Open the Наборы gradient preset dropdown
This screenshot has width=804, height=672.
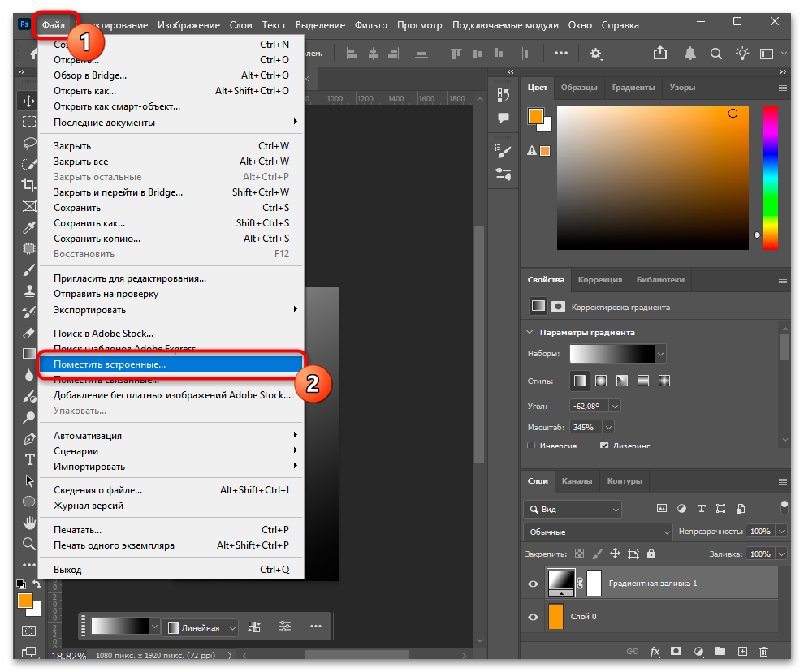tap(660, 354)
